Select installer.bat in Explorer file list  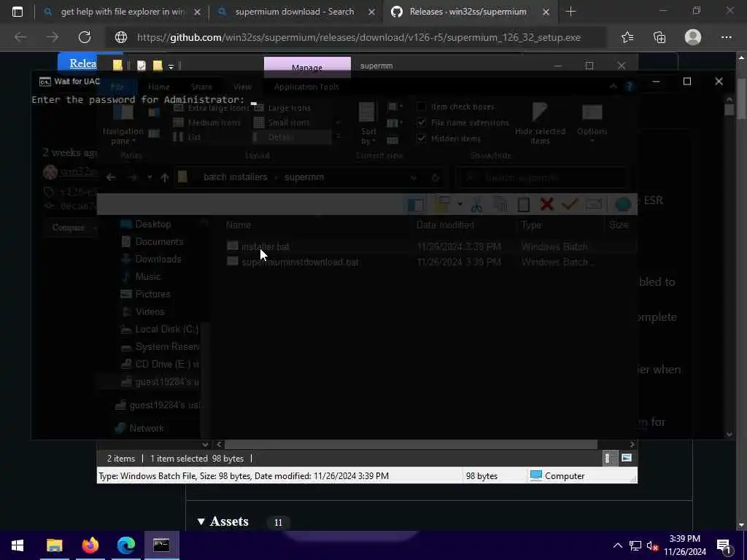266,246
